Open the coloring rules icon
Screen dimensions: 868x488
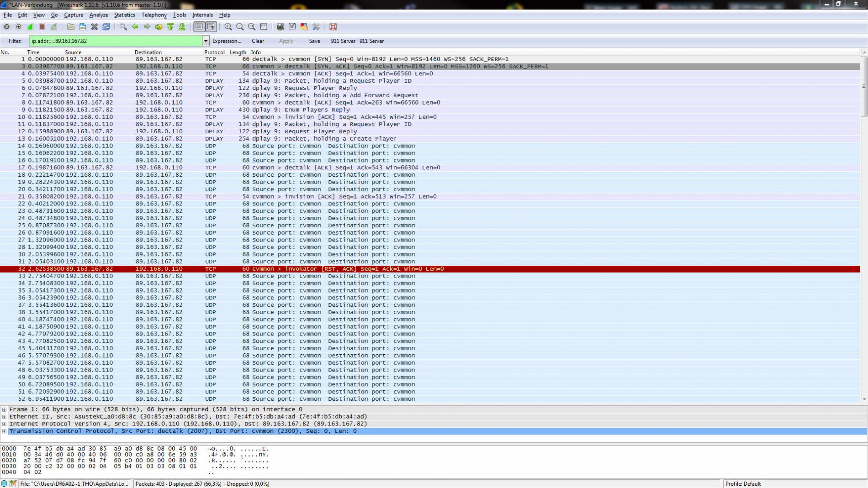click(304, 27)
